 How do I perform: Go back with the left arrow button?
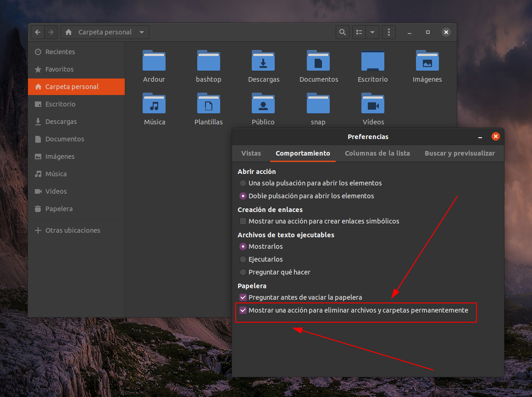coord(38,32)
